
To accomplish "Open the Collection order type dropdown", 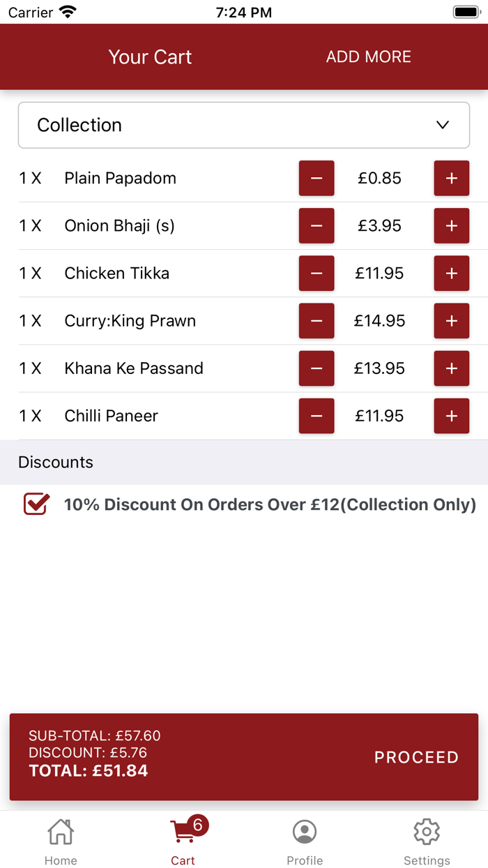I will (x=243, y=126).
